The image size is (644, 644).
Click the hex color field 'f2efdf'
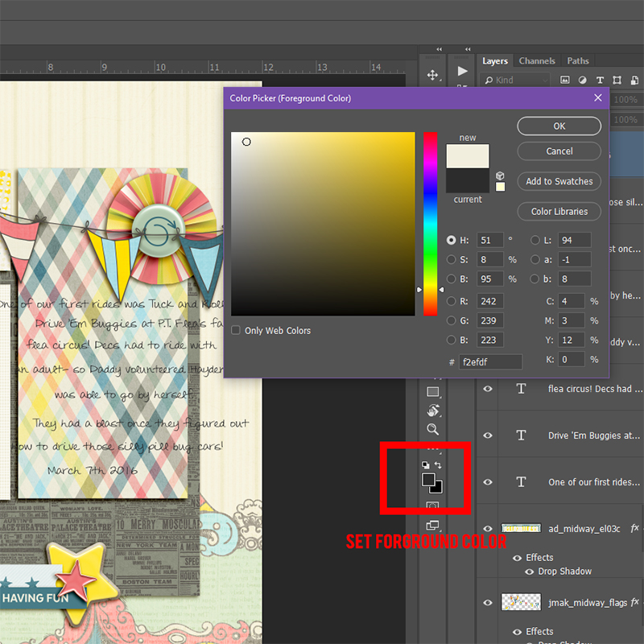490,361
